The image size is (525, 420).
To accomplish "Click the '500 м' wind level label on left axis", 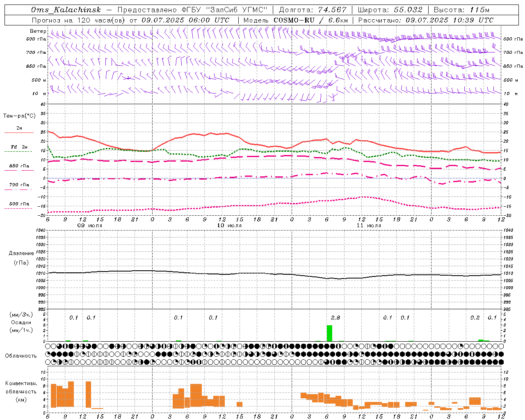I will (39, 80).
